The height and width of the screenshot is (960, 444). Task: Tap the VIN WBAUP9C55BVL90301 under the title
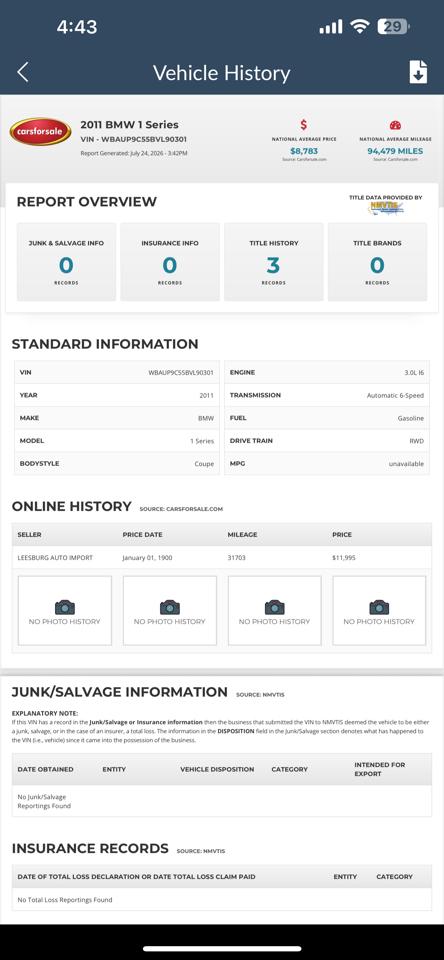tap(134, 140)
